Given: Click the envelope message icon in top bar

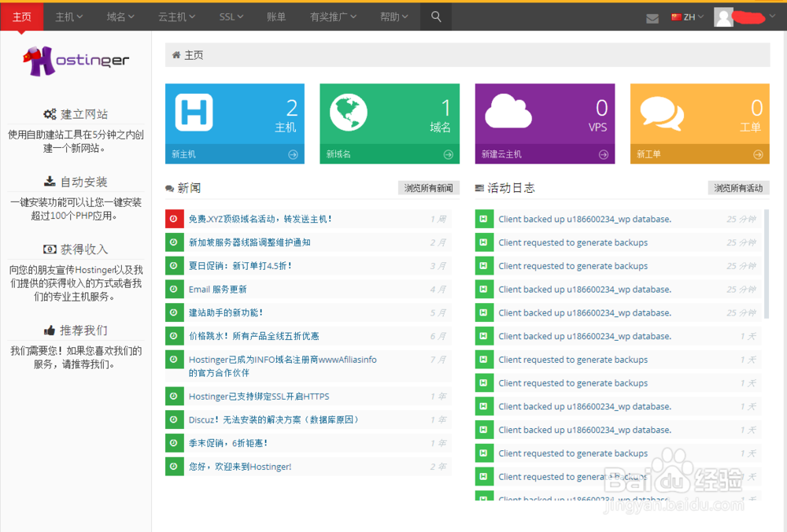Looking at the screenshot, I should pyautogui.click(x=652, y=17).
